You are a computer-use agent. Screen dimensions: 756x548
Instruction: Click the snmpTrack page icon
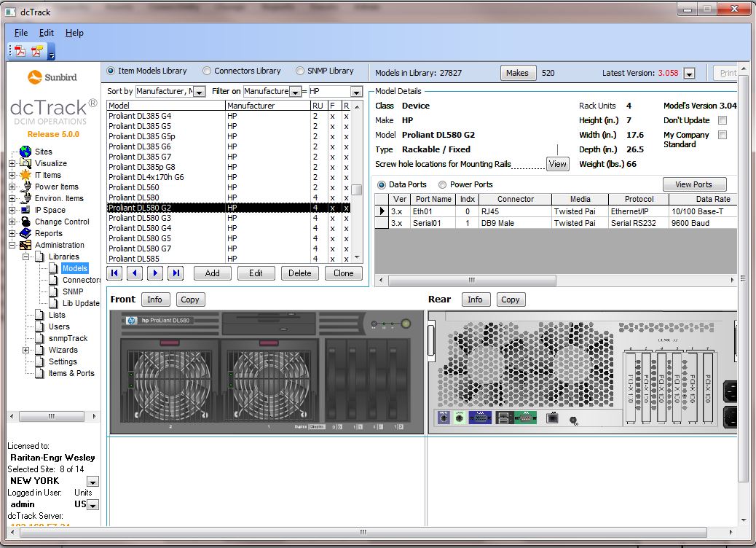tap(40, 338)
